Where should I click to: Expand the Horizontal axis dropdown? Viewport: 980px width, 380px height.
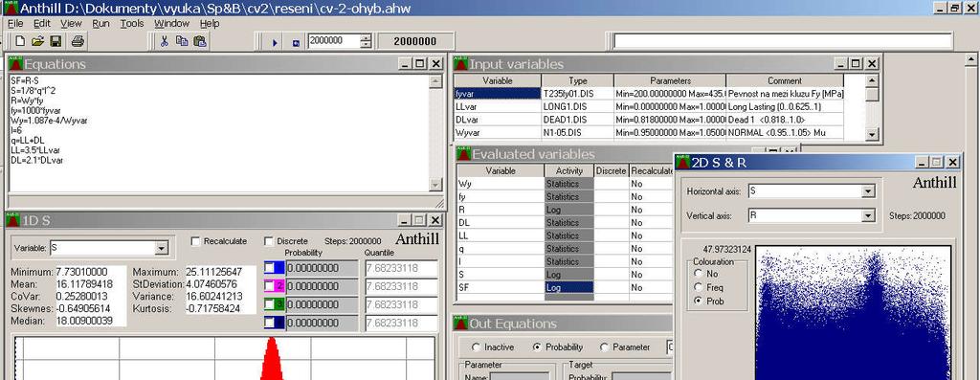click(867, 191)
